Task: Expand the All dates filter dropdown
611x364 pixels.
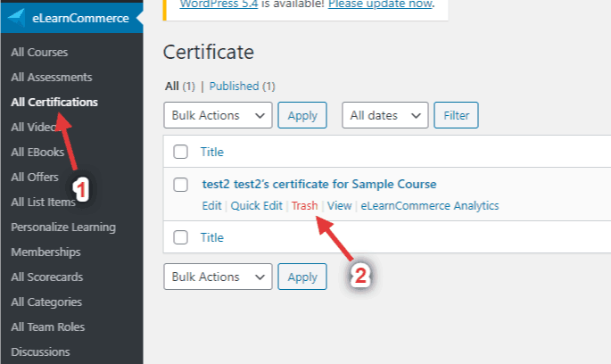Action: click(x=385, y=115)
